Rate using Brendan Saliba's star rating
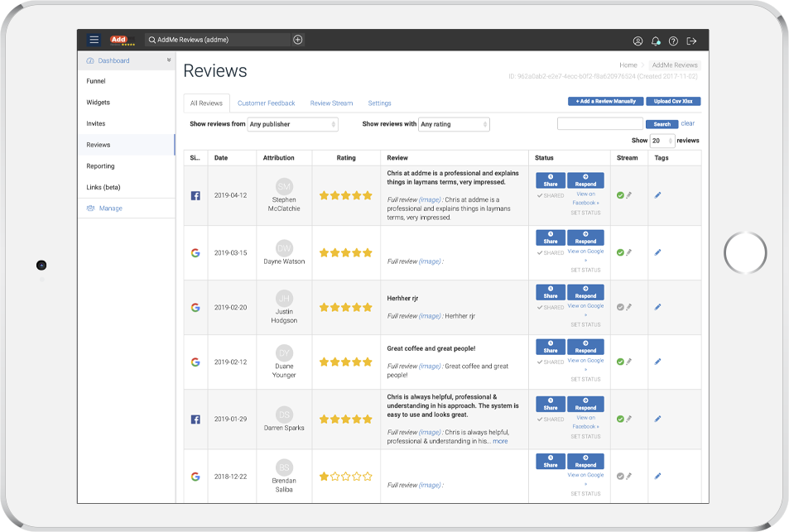This screenshot has height=532, width=789. [346, 477]
